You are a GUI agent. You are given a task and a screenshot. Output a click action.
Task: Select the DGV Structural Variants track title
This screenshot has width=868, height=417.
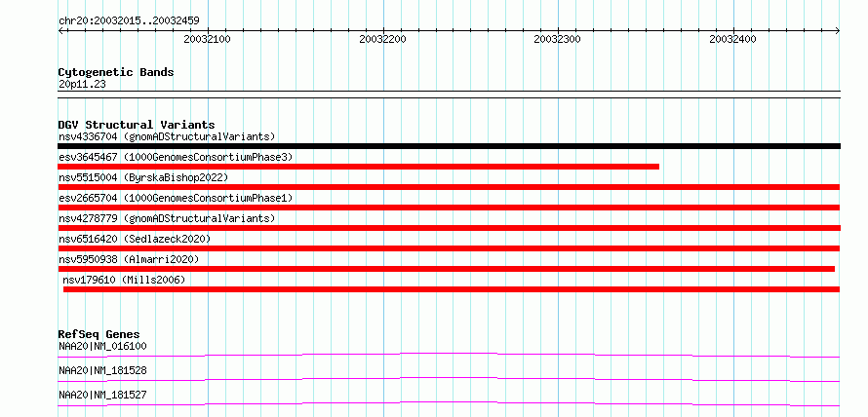tap(137, 125)
